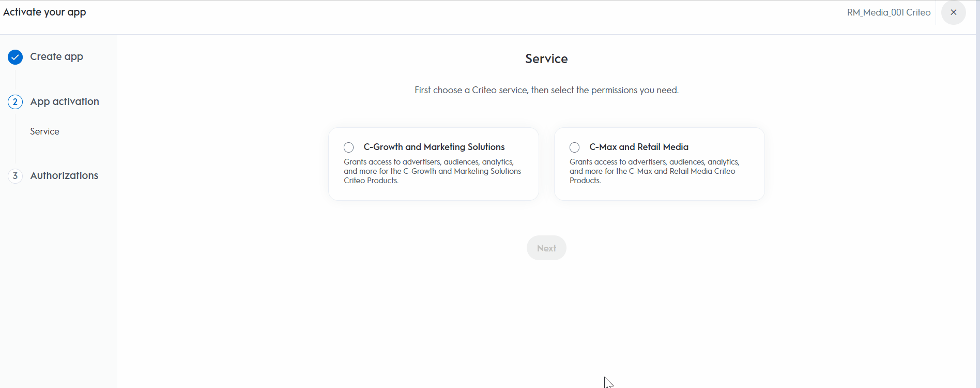Viewport: 980px width, 388px height.
Task: Go to App activation step
Action: click(65, 101)
